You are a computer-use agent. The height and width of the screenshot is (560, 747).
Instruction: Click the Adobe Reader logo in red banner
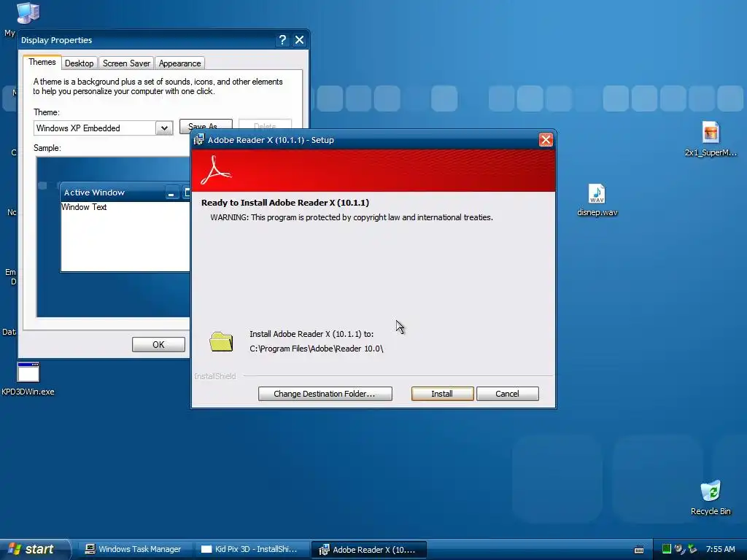point(216,171)
